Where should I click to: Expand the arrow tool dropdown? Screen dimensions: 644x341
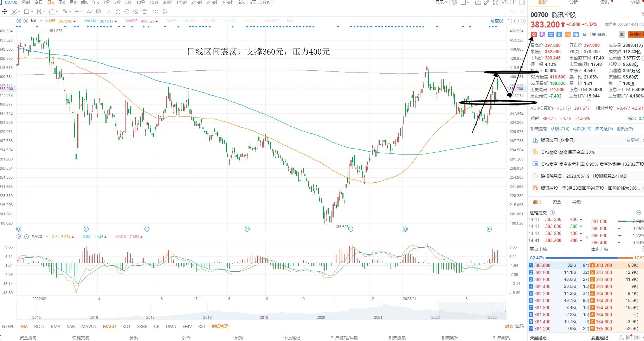82,12
